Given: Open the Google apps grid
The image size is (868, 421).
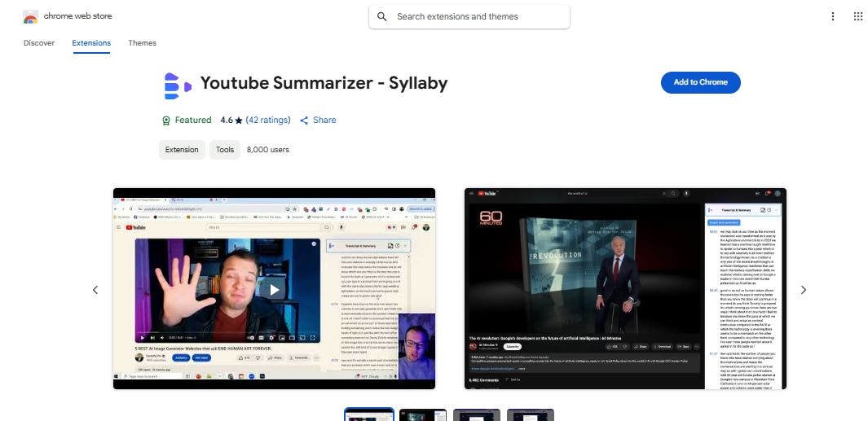Looking at the screenshot, I should tap(858, 16).
